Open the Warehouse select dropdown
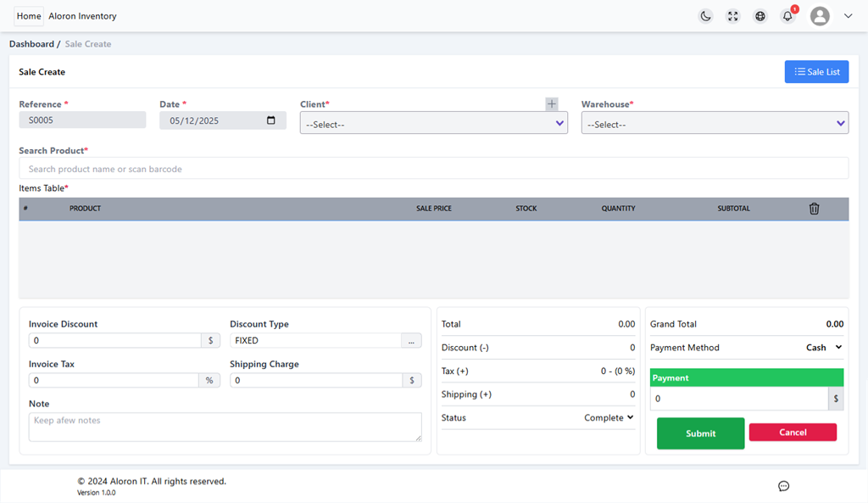868x503 pixels. tap(714, 124)
